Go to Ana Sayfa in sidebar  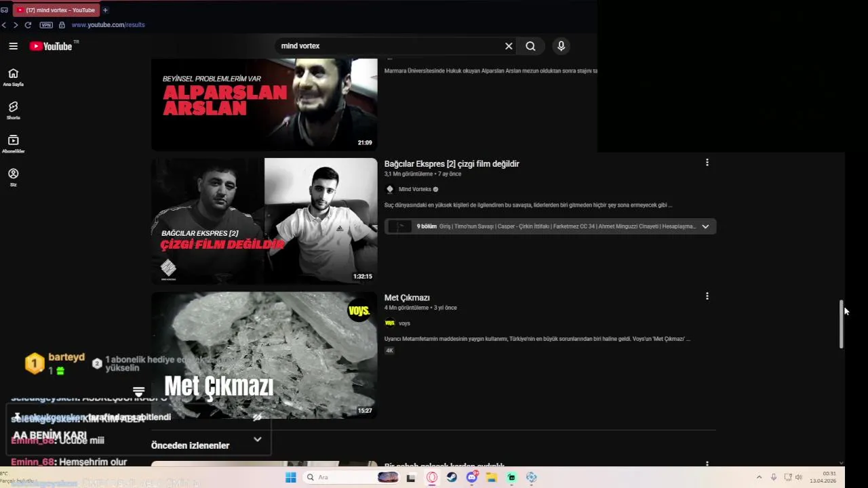[x=13, y=77]
